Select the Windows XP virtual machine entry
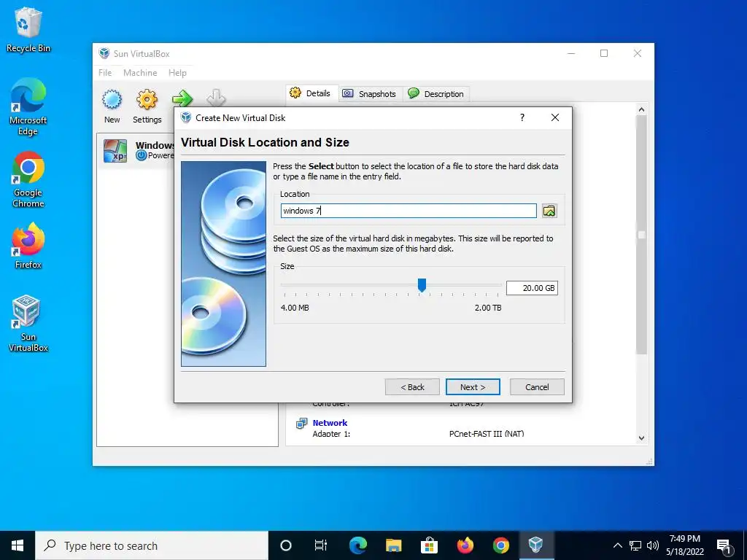Screen dimensions: 747x560 click(x=137, y=150)
